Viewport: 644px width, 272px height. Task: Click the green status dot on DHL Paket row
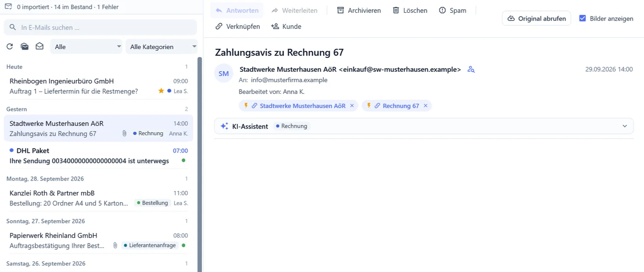point(184,160)
